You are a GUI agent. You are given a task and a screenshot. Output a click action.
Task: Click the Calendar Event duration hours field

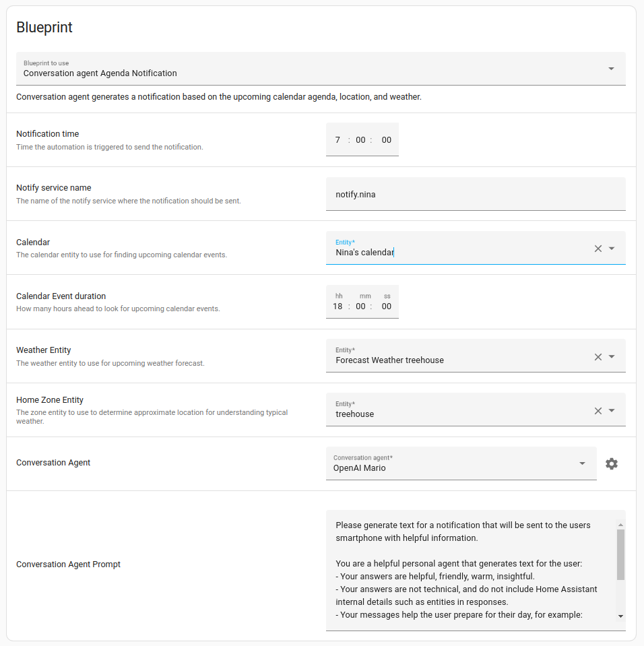tap(337, 306)
